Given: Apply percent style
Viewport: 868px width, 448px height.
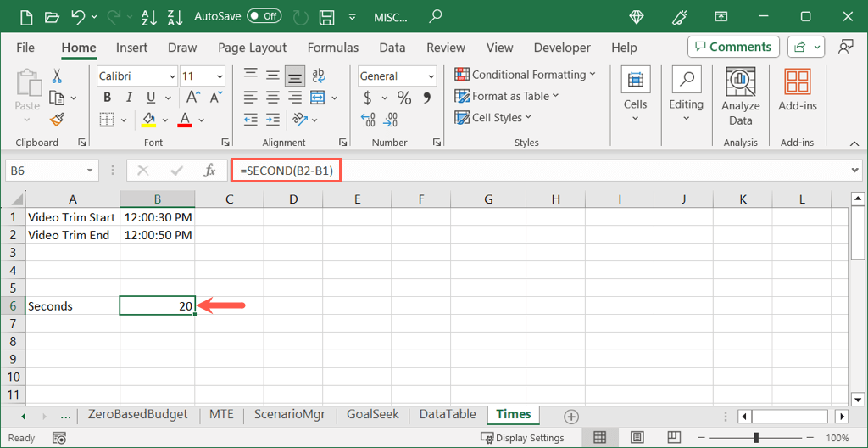Looking at the screenshot, I should [404, 98].
